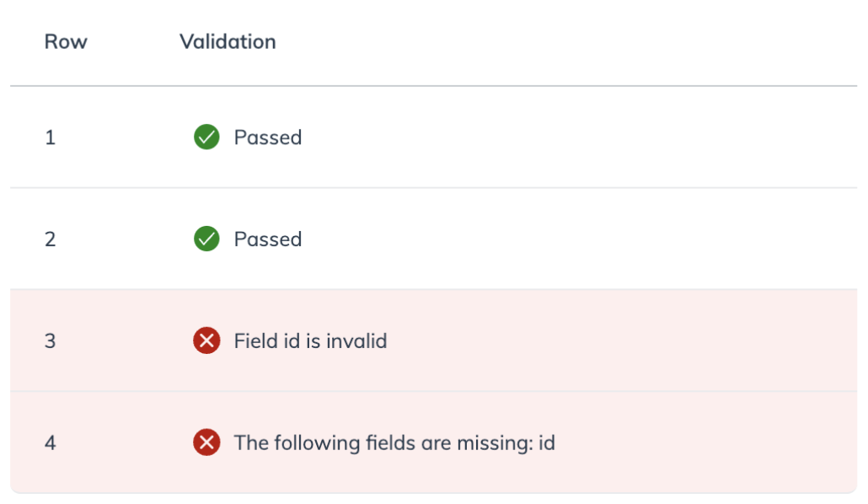Select row number 4 cell
This screenshot has width=868, height=504.
51,442
